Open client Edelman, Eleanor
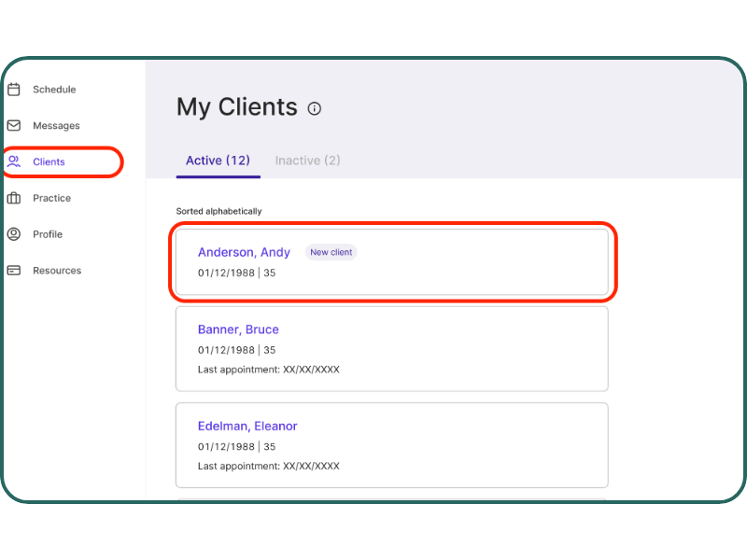This screenshot has height=560, width=747. pyautogui.click(x=247, y=427)
